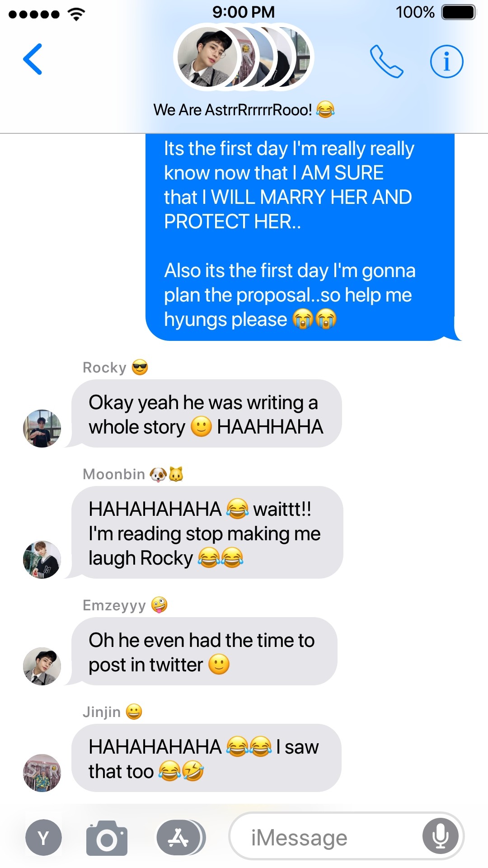Open conversation details info icon
The height and width of the screenshot is (868, 488).
coord(446,61)
